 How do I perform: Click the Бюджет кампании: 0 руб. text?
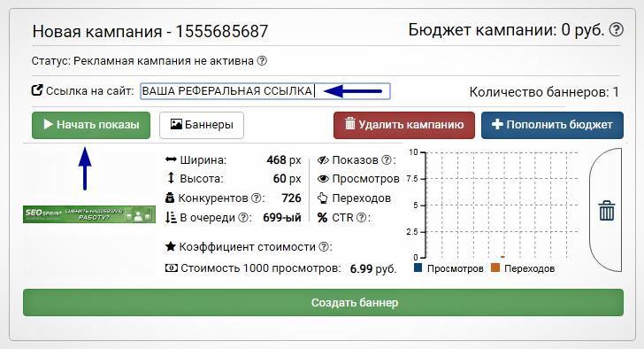tap(506, 30)
